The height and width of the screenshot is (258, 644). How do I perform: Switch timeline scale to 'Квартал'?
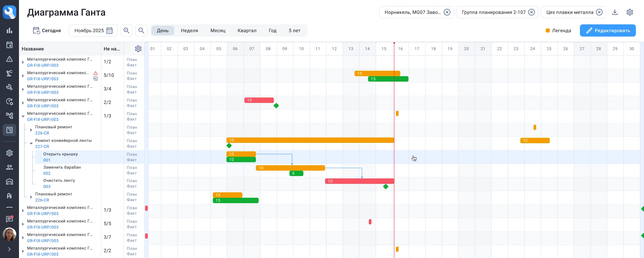(x=247, y=30)
